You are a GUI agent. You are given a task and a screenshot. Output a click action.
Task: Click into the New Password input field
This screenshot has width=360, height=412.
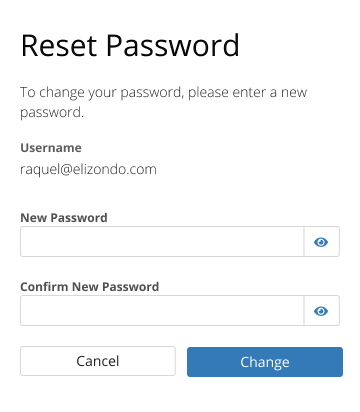tap(162, 242)
